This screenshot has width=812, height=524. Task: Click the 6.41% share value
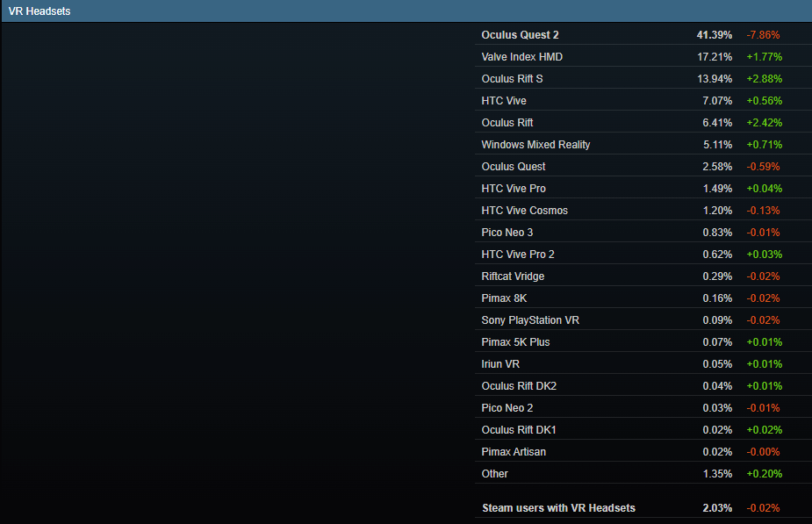point(717,123)
